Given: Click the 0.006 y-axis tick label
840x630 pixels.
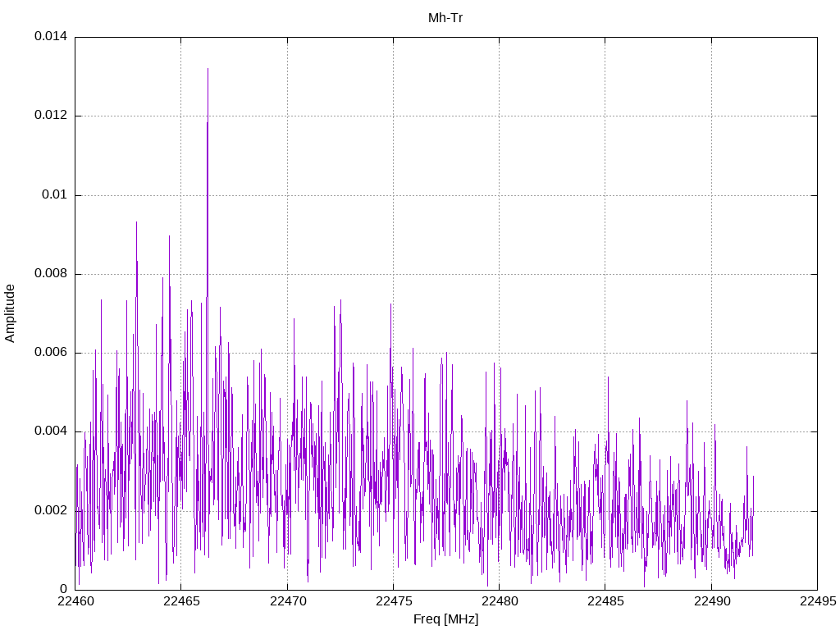Looking at the screenshot, I should pyautogui.click(x=50, y=353).
